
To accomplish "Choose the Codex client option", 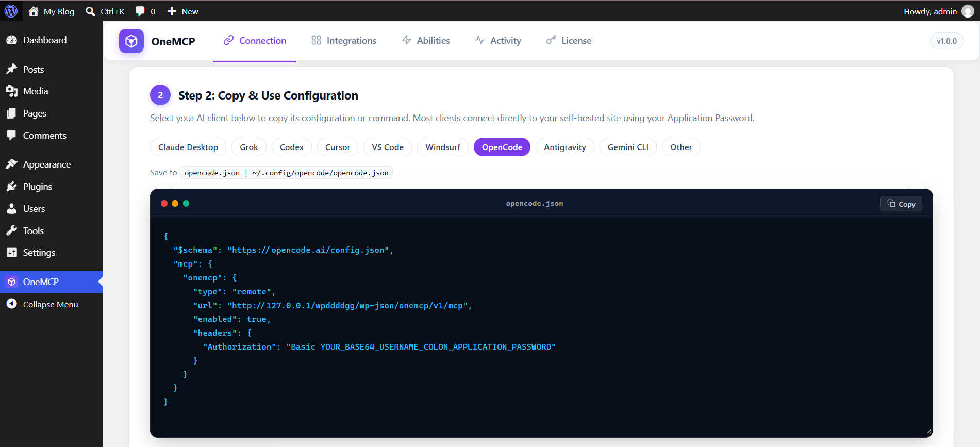I will (292, 147).
